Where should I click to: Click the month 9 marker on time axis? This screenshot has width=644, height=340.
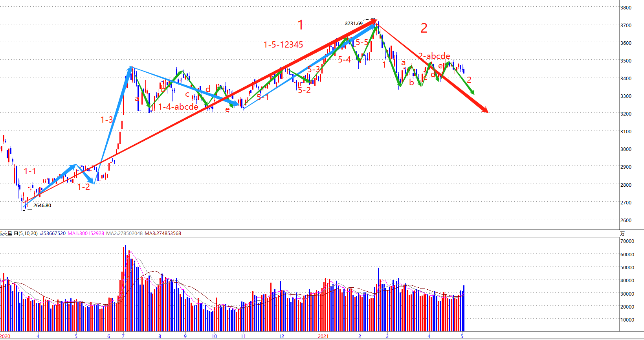[185, 336]
